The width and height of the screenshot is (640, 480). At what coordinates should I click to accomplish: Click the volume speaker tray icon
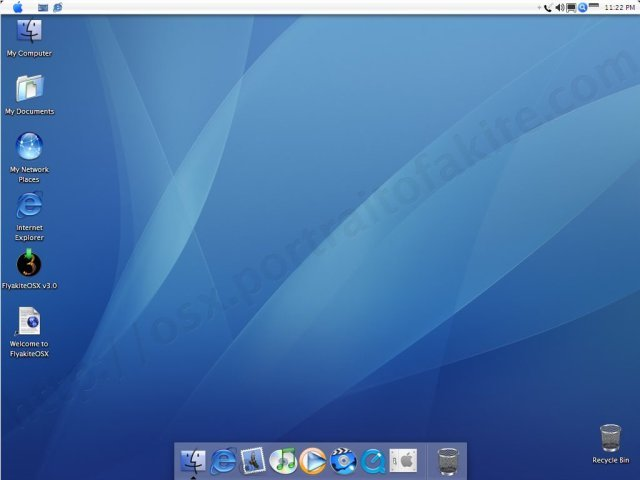pyautogui.click(x=560, y=7)
